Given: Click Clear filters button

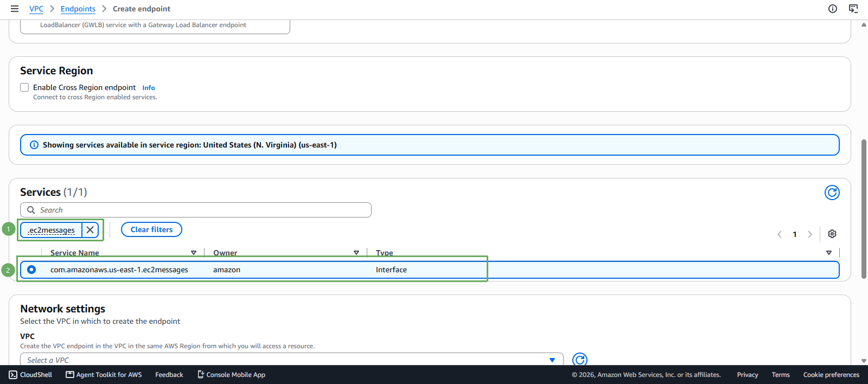Looking at the screenshot, I should [x=151, y=229].
